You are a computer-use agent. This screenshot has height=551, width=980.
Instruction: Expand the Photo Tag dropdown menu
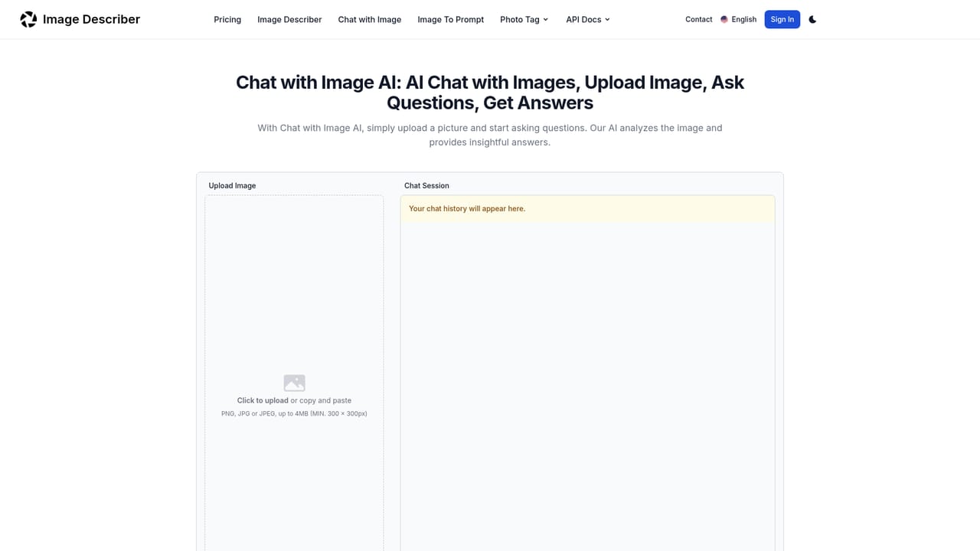[524, 19]
